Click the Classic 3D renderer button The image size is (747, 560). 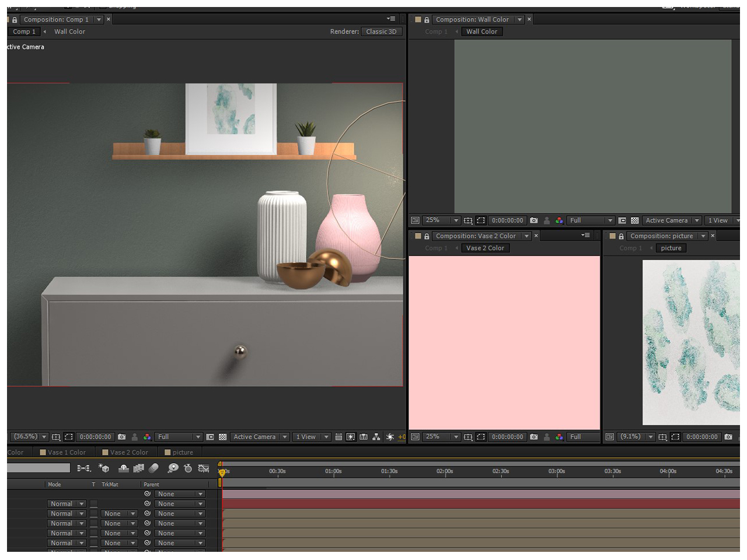381,32
